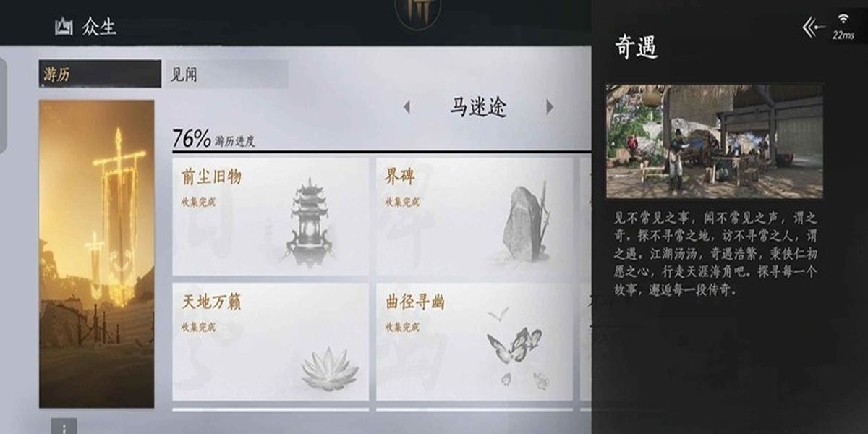868x434 pixels.
Task: Click the 奇遇 scene preview image
Action: 714,141
